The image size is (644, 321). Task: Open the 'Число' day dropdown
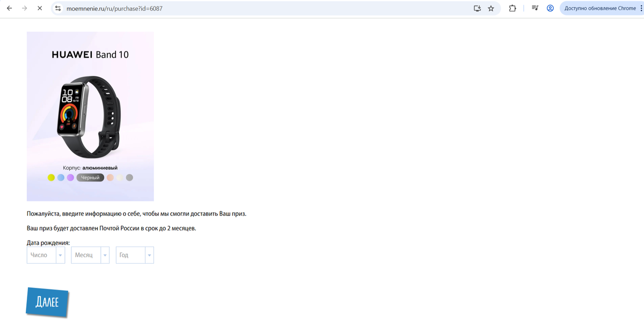46,255
